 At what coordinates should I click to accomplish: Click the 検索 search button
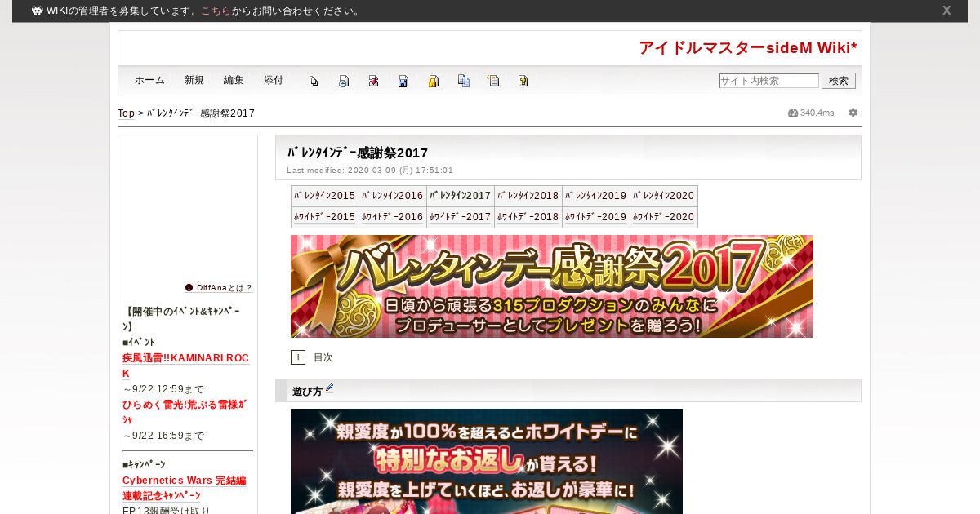(x=839, y=81)
